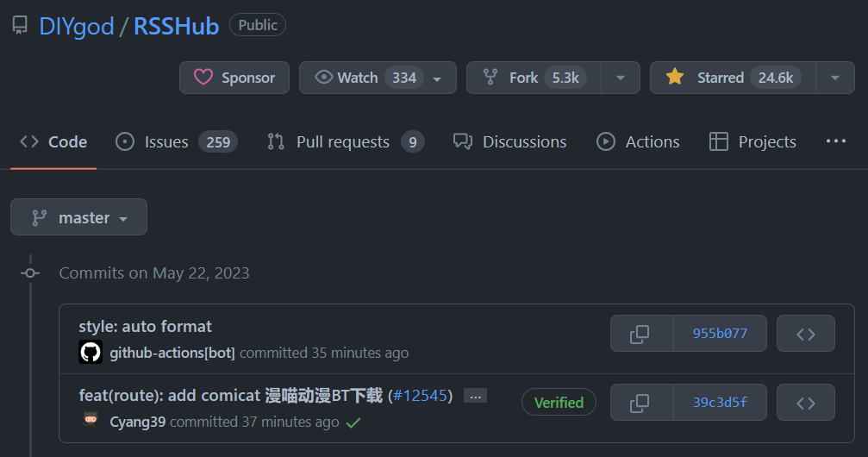The width and height of the screenshot is (868, 457).
Task: Browse repository at commit 39c3d5f
Action: (x=805, y=403)
